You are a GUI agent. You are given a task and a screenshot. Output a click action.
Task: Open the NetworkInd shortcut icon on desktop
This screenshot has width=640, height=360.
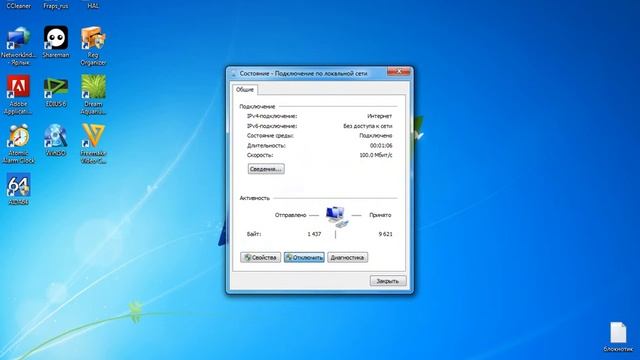click(x=18, y=46)
